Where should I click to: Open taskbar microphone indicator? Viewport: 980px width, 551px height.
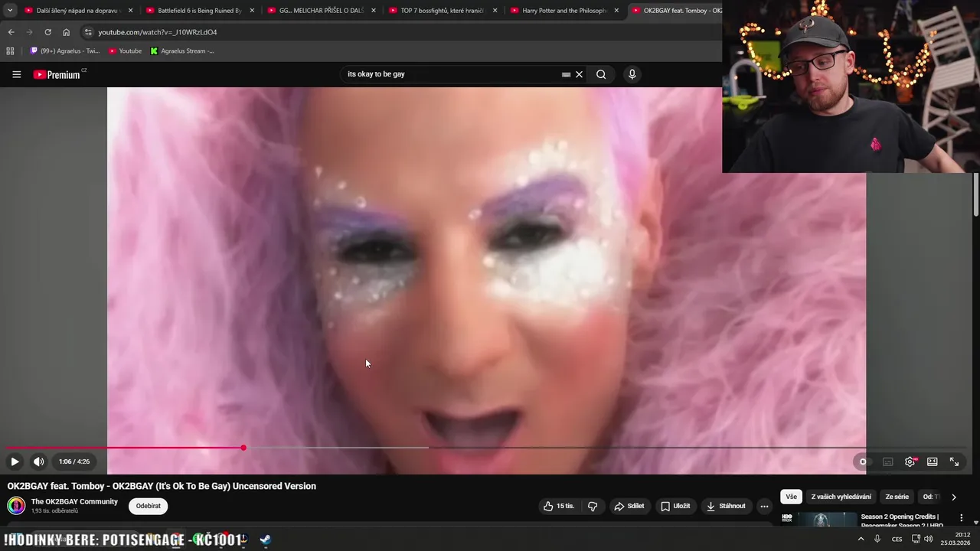click(877, 539)
